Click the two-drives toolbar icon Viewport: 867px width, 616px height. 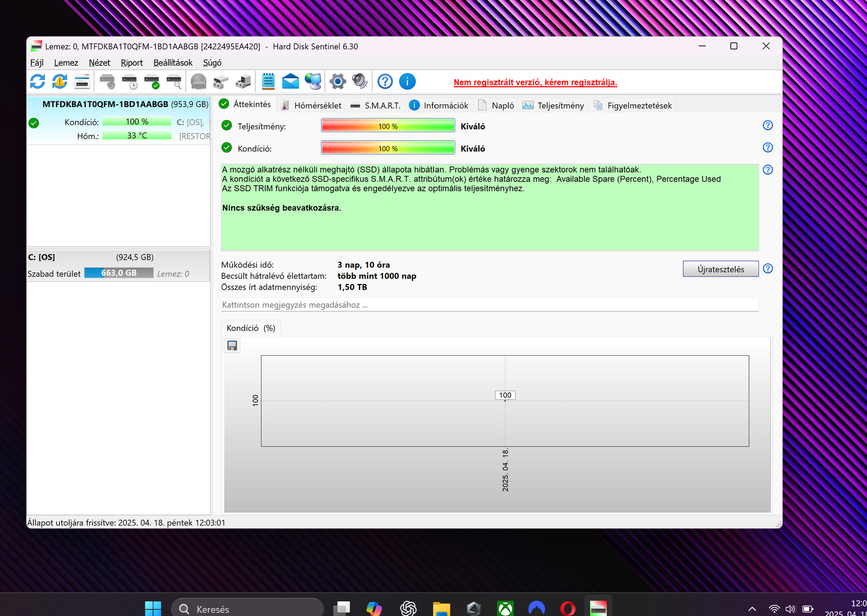coord(221,81)
